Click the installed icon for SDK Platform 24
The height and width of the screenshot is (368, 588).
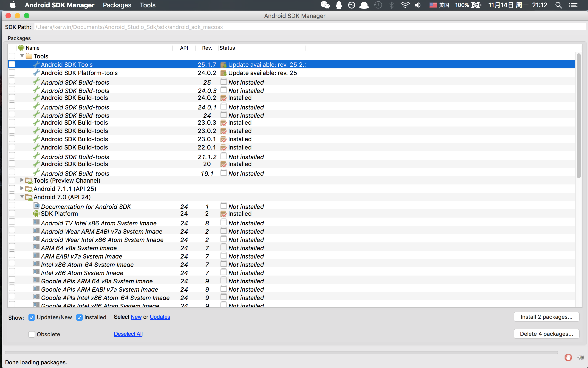(223, 214)
